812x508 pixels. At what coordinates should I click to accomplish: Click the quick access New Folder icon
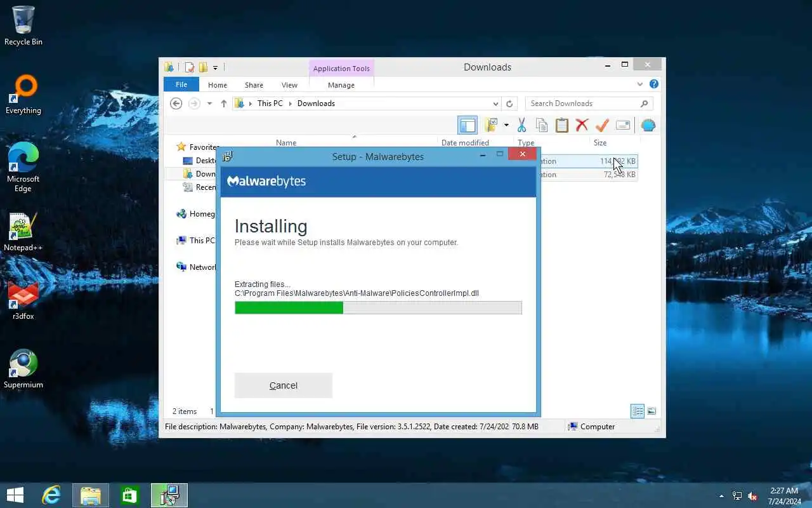203,67
